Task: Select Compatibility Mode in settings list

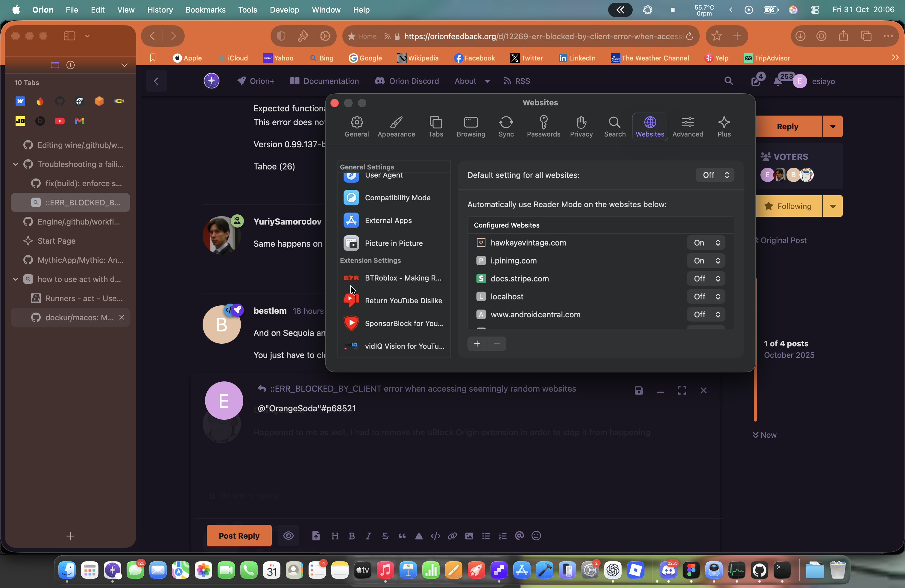Action: [x=397, y=198]
